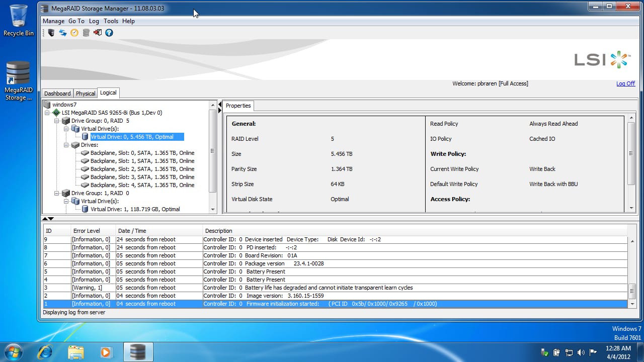Open the Windows Start menu
The height and width of the screenshot is (362, 644).
[x=14, y=351]
